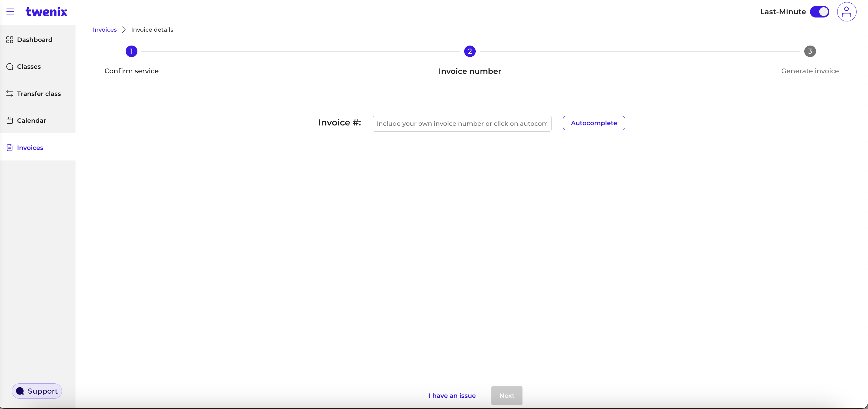Click the Invoices document icon

coord(9,147)
